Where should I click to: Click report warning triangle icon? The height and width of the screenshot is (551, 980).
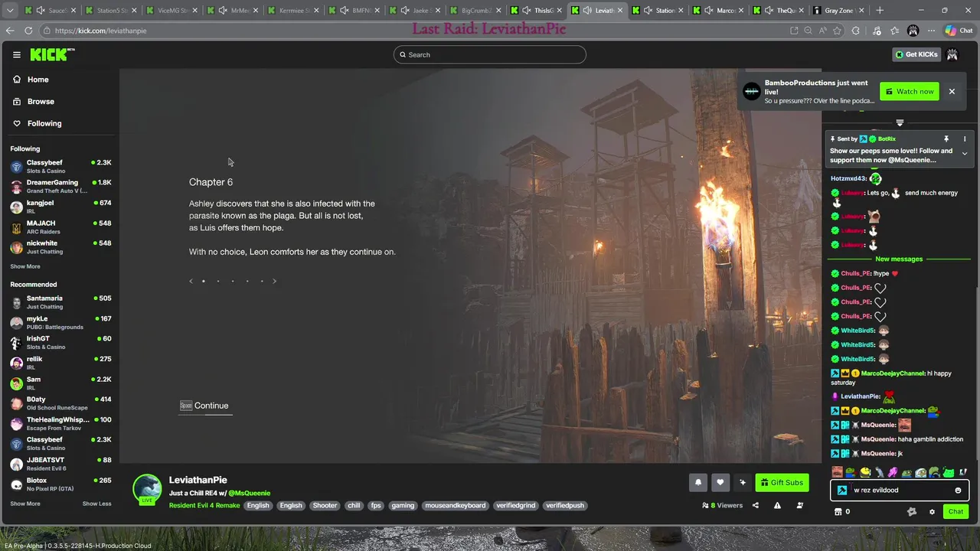point(777,505)
